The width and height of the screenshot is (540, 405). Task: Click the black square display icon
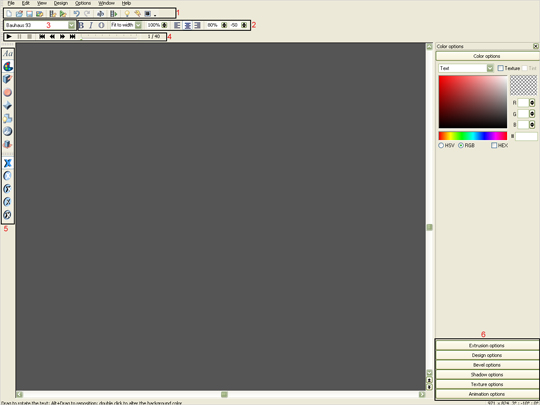click(147, 14)
